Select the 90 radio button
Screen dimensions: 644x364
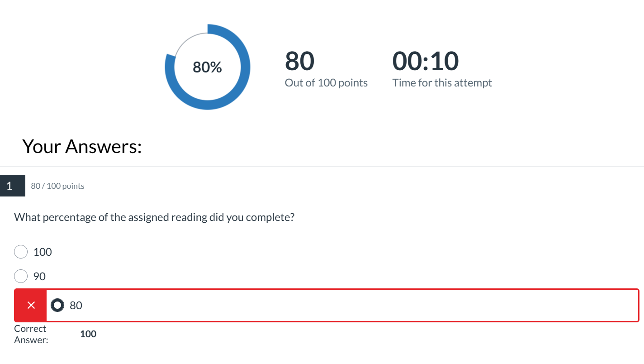[21, 276]
